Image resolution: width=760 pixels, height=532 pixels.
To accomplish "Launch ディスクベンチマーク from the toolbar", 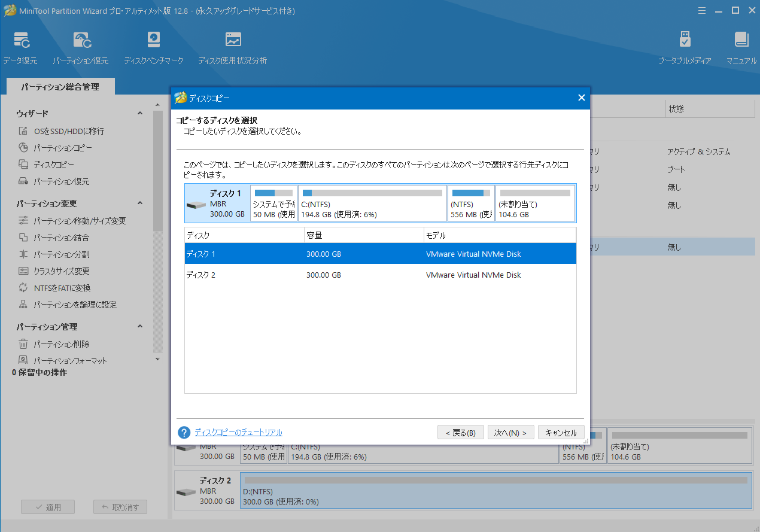I will 154,47.
